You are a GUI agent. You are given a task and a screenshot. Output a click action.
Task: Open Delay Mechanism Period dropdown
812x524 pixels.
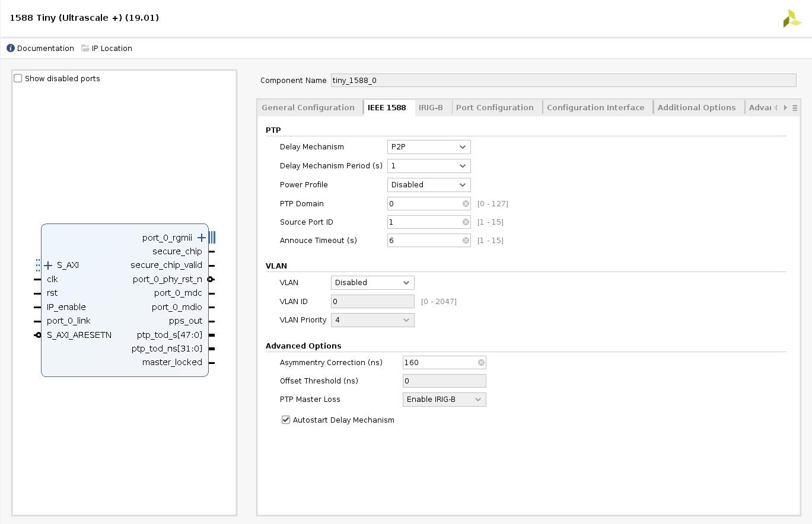coord(428,166)
